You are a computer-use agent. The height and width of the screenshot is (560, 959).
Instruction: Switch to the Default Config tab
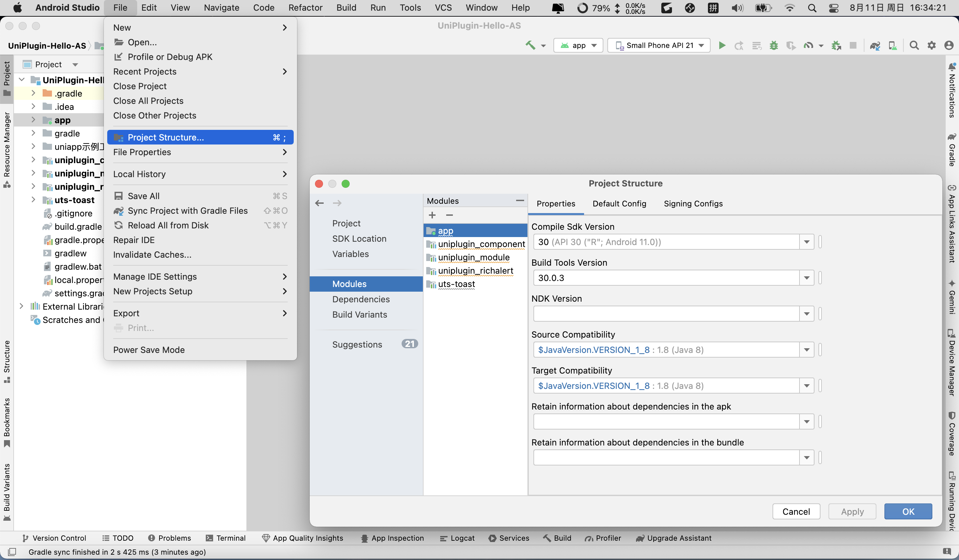[619, 203]
